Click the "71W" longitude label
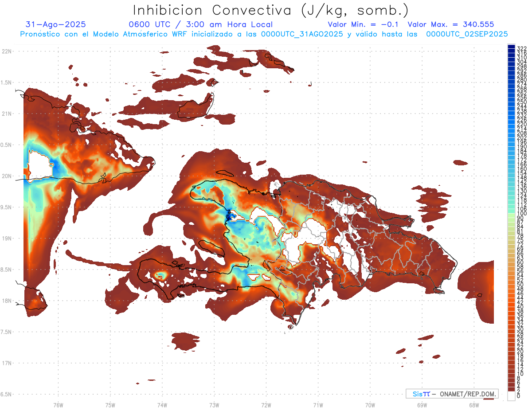532x411 pixels. 318,405
